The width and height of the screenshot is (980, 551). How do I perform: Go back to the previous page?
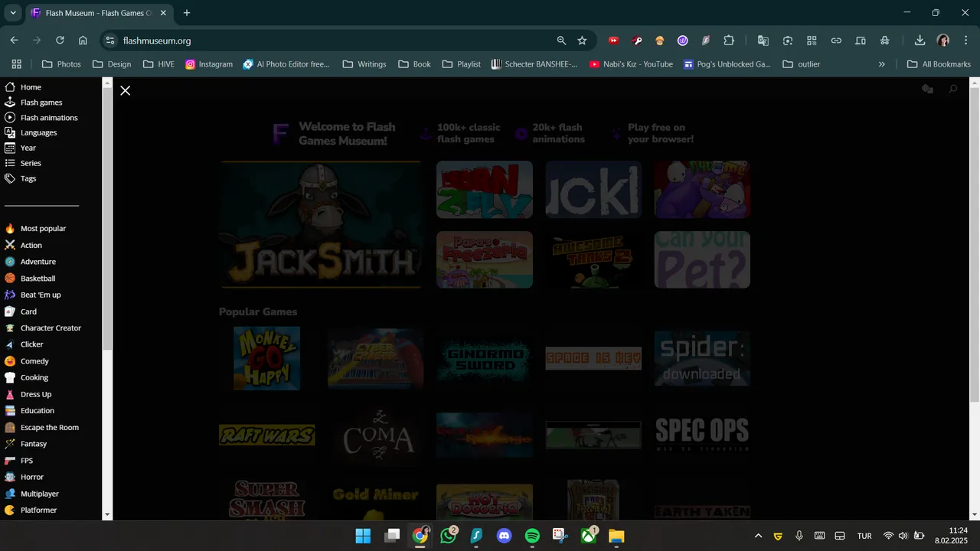[14, 41]
